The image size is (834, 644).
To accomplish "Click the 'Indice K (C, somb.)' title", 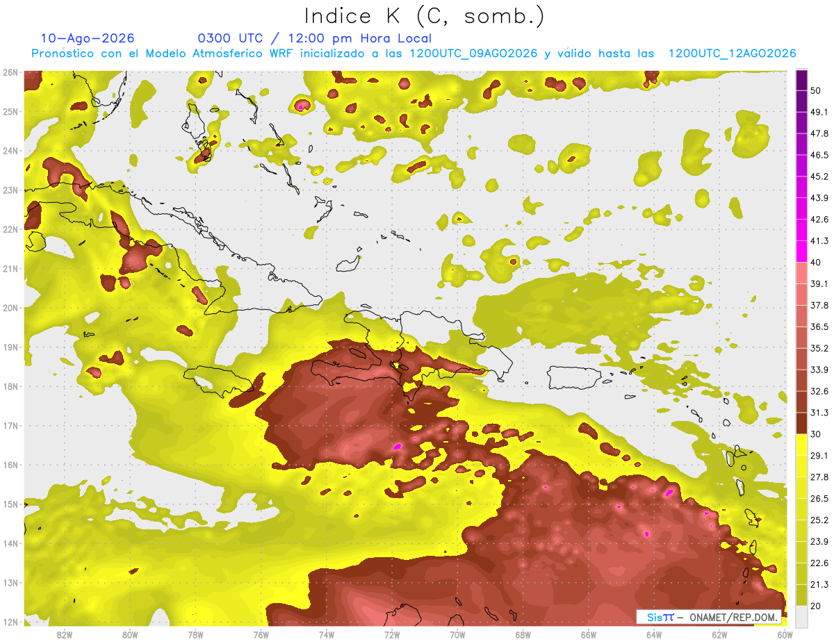I will [x=425, y=16].
